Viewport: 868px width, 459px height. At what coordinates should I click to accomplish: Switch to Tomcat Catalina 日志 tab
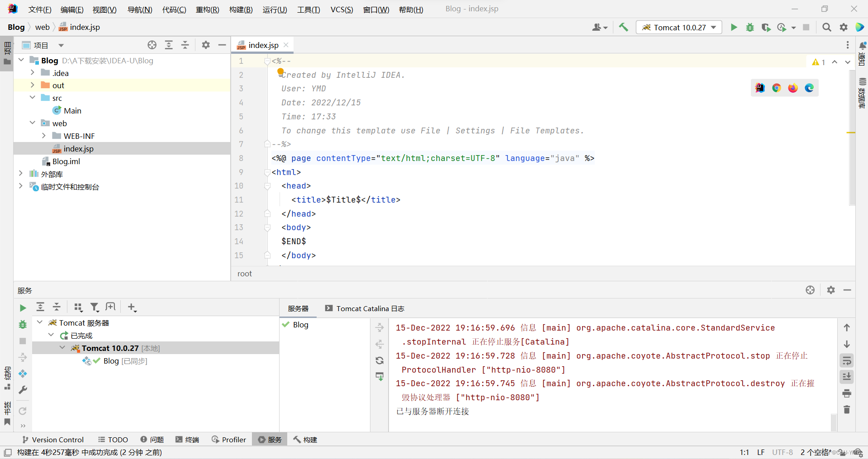click(365, 308)
